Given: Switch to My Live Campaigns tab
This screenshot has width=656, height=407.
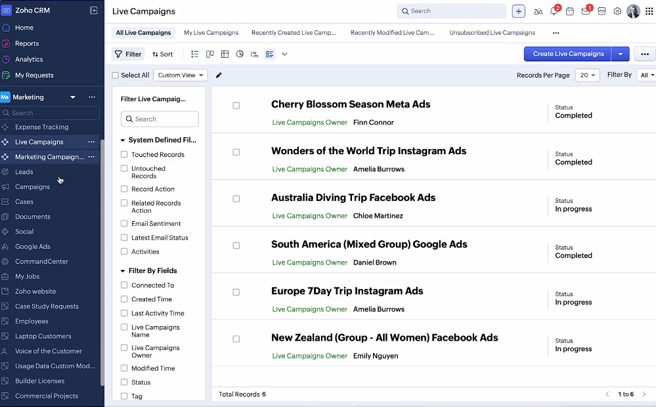Looking at the screenshot, I should 211,33.
